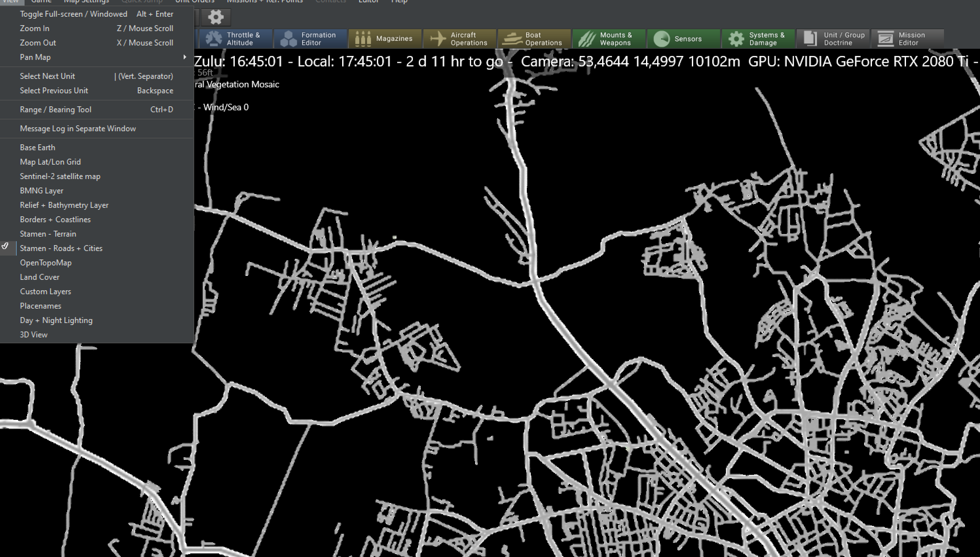
Task: Choose Select Previous Unit
Action: pyautogui.click(x=97, y=91)
